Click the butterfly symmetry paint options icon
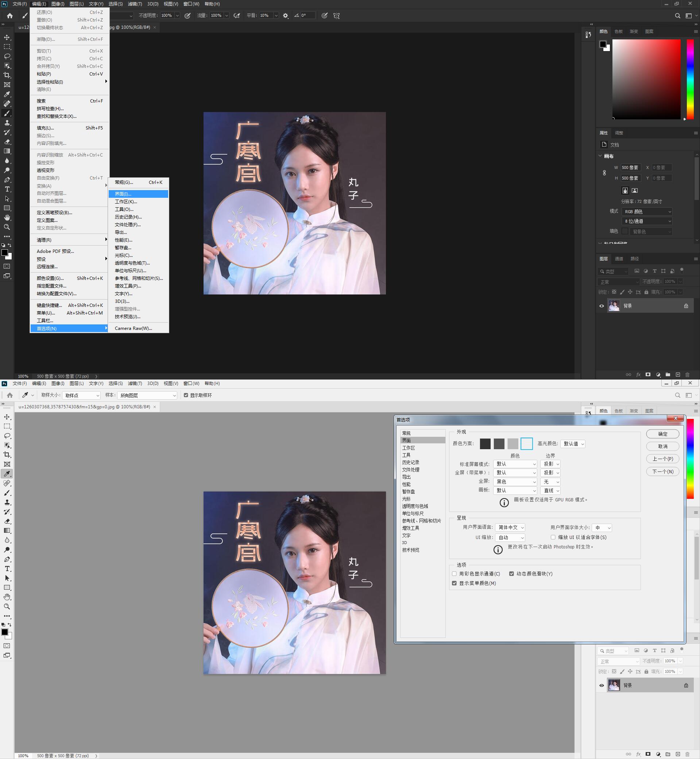This screenshot has width=700, height=759. point(336,16)
